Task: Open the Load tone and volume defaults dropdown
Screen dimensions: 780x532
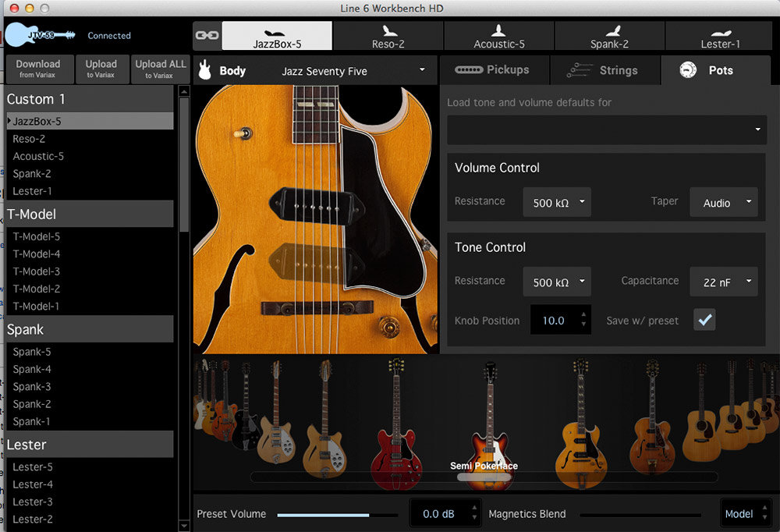Action: tap(606, 130)
